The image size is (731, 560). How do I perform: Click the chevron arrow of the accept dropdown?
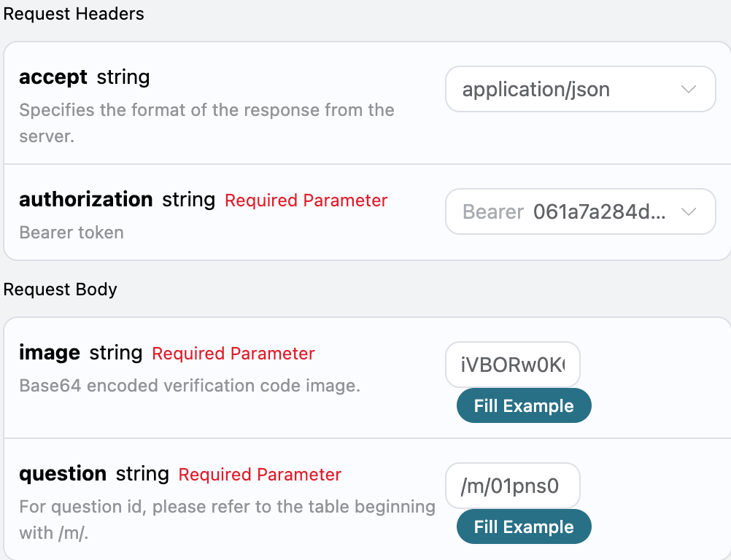pos(688,90)
